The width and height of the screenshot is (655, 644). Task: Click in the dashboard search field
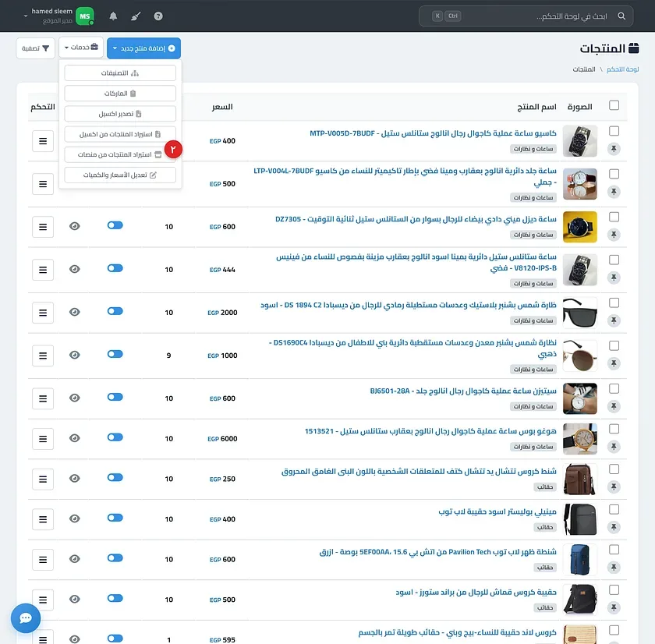click(x=526, y=16)
